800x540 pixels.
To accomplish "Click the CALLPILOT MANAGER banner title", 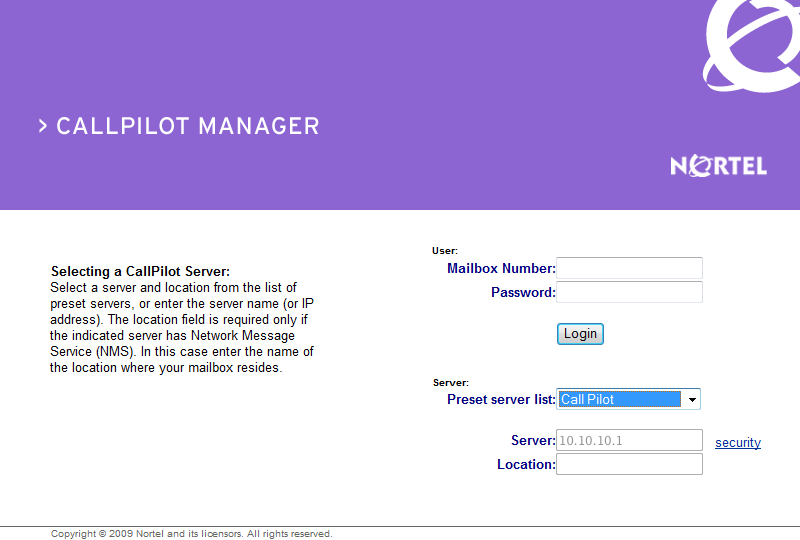I will [x=188, y=126].
